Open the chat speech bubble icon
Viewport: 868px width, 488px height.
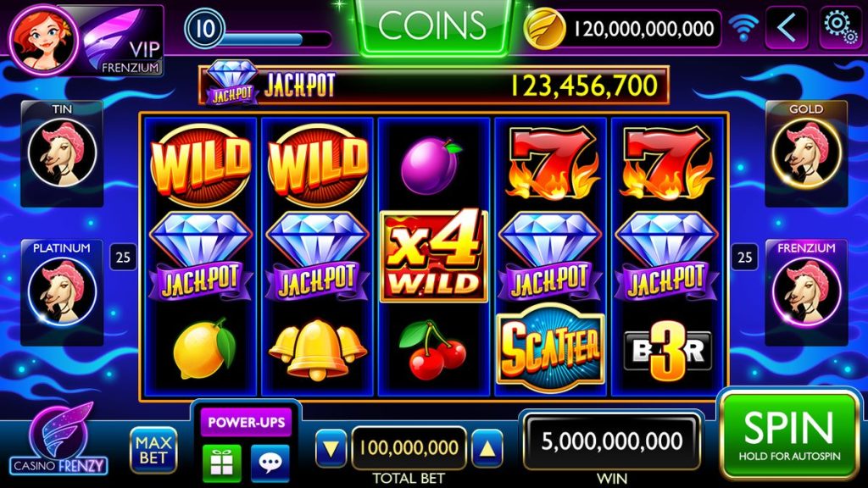click(270, 463)
